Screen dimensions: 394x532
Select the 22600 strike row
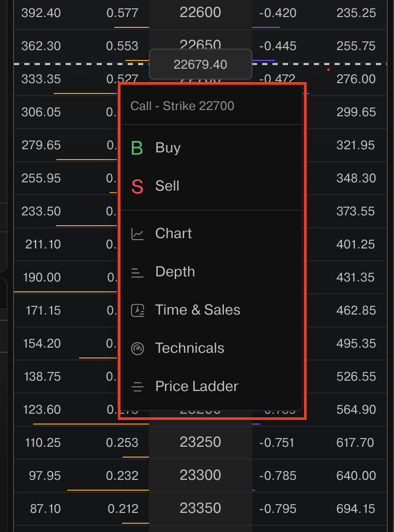pyautogui.click(x=201, y=13)
